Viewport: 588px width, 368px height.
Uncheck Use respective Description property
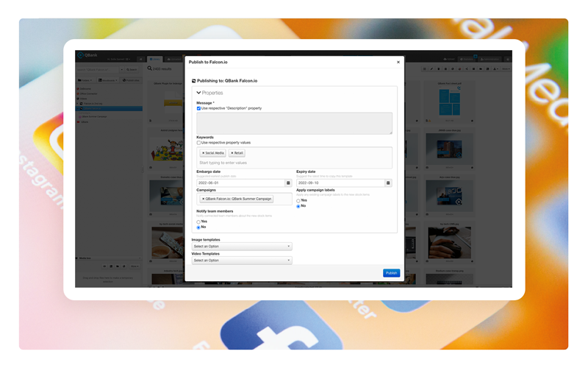point(198,108)
